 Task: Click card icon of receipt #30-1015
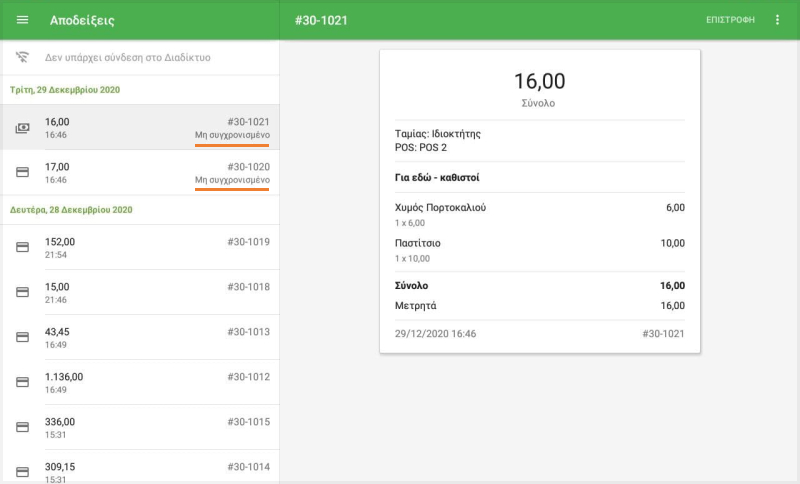[x=23, y=427]
